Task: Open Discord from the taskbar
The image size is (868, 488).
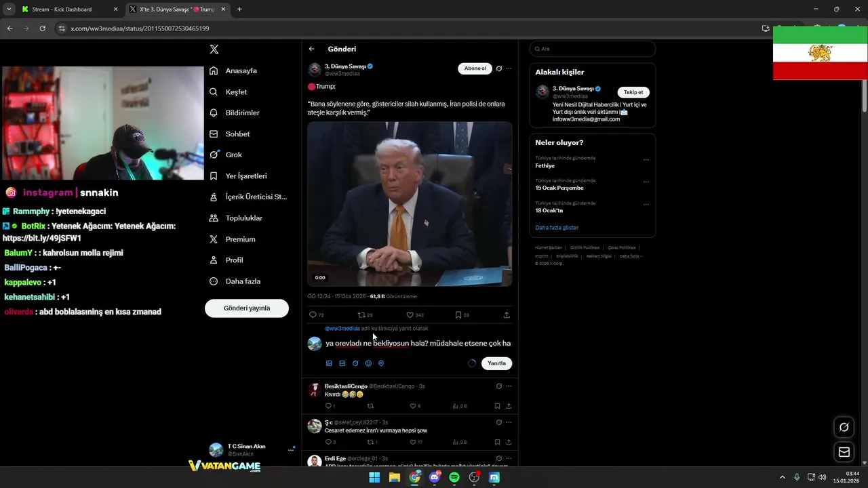Action: click(435, 477)
